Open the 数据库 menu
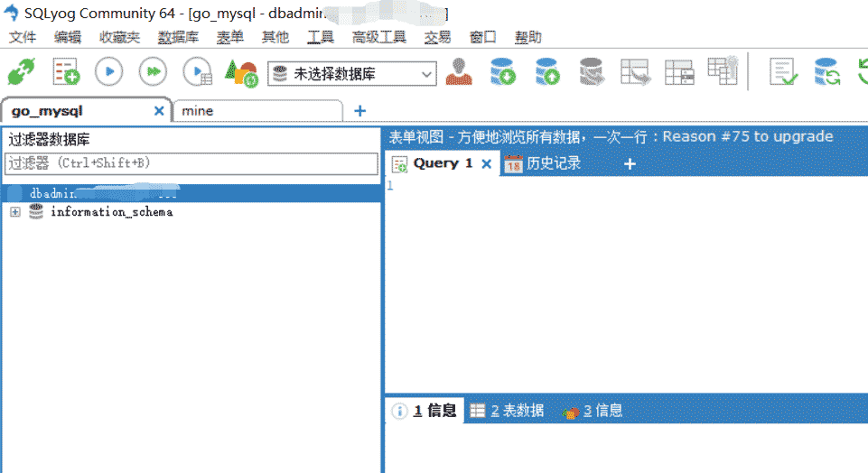The image size is (868, 473). point(178,37)
